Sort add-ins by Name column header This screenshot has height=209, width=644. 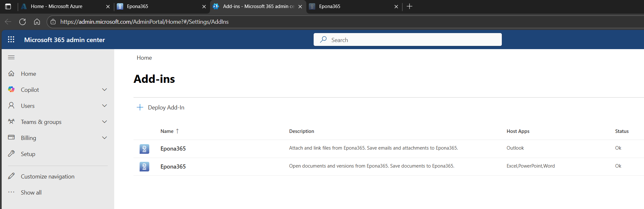167,131
